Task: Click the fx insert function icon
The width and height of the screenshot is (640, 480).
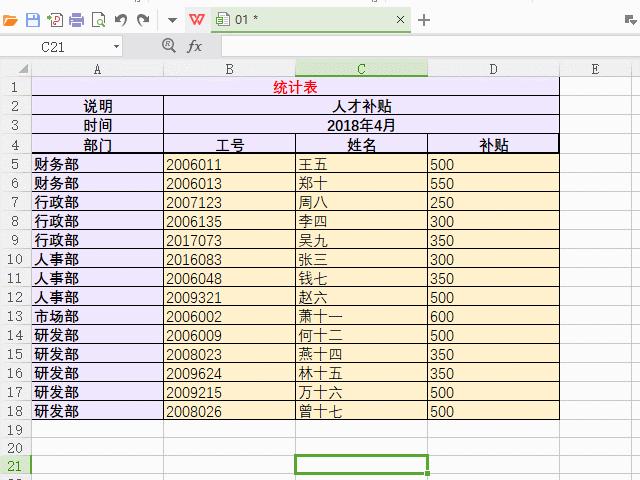Action: [194, 47]
